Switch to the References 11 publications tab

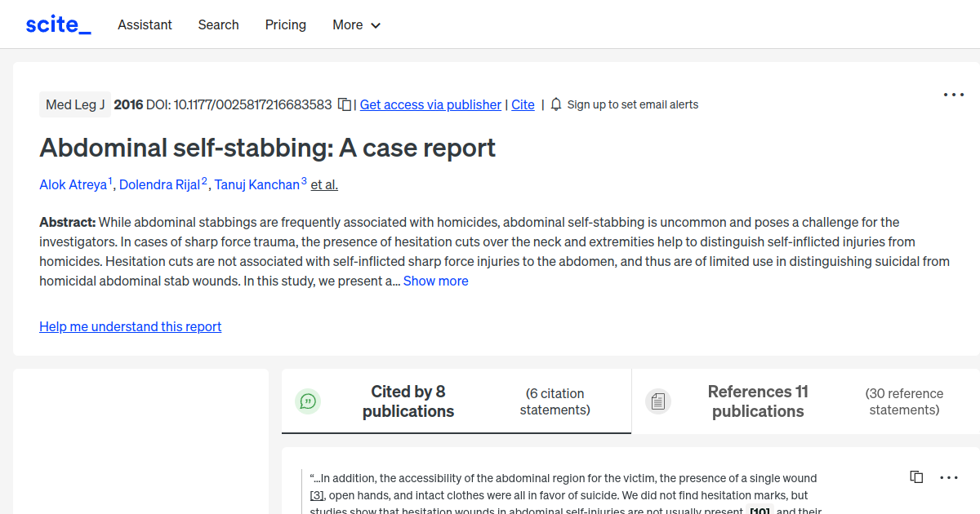[758, 401]
